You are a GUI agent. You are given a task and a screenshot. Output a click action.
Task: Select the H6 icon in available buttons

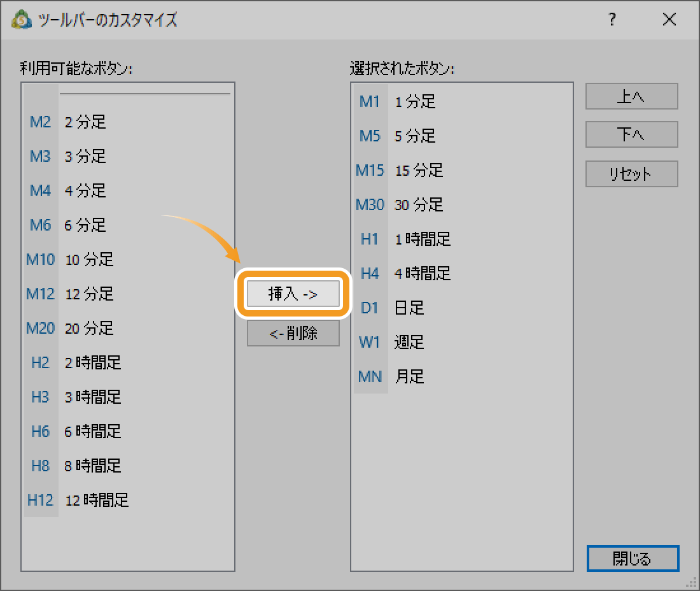point(41,432)
